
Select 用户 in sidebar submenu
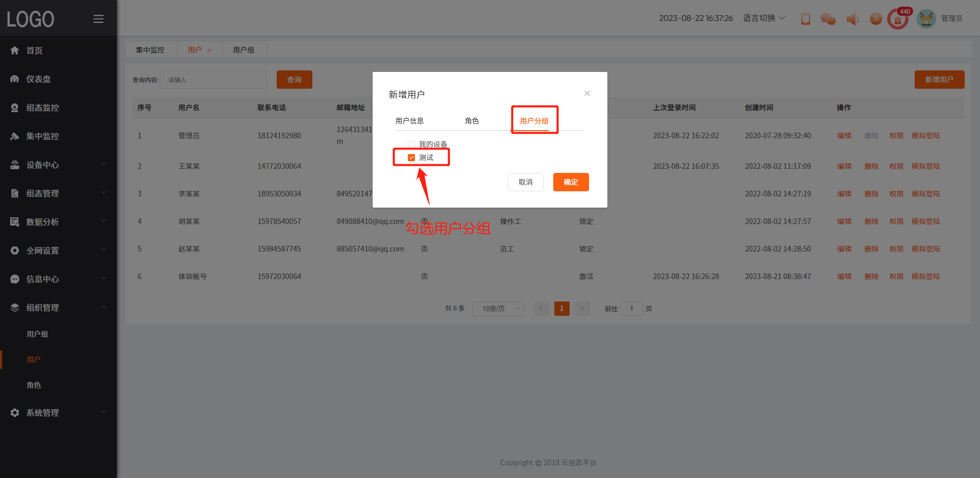point(34,360)
